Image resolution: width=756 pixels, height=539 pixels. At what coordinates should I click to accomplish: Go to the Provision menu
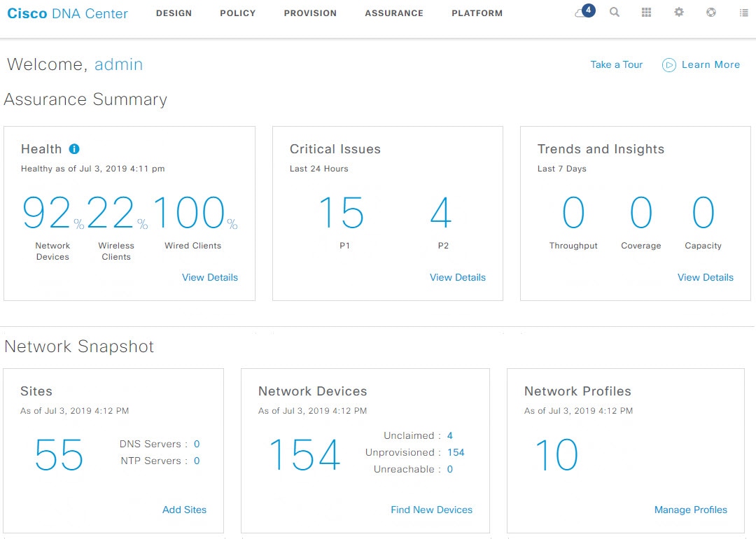coord(310,13)
